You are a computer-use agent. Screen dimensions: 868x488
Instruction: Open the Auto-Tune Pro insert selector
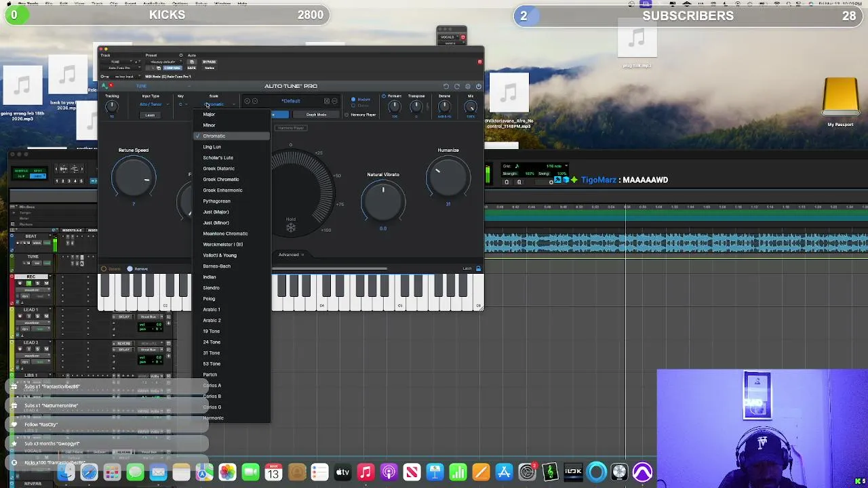[x=120, y=68]
